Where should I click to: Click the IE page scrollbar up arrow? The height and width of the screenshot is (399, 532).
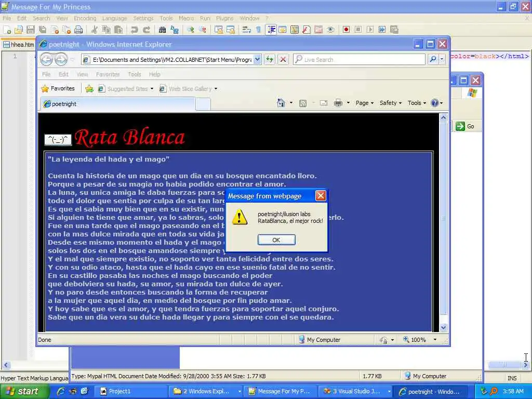pyautogui.click(x=444, y=118)
